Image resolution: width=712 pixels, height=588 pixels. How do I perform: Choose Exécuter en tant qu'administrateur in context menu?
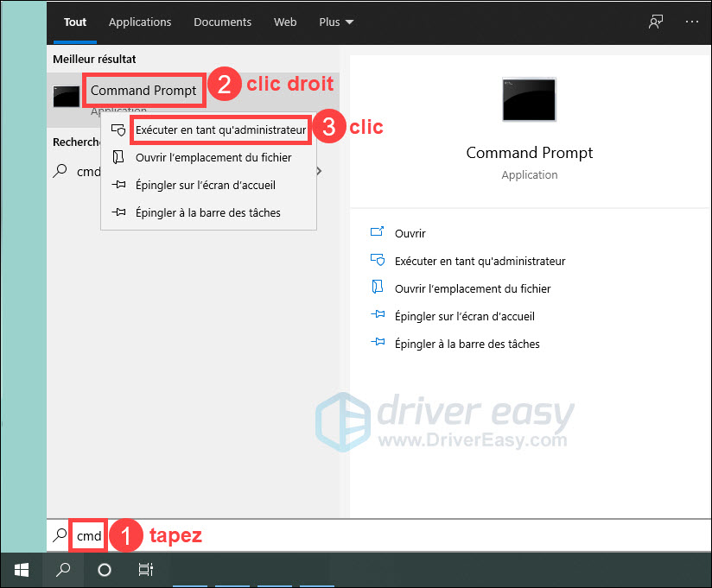[x=219, y=130]
